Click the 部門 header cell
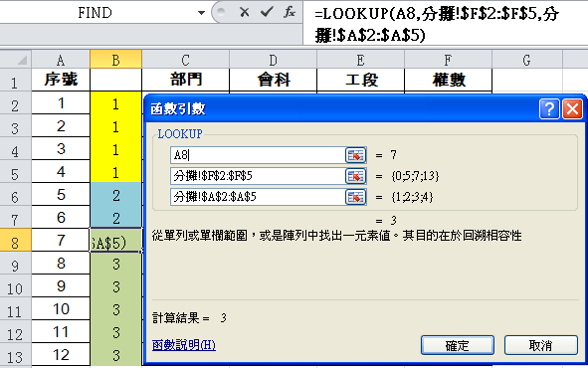 (x=186, y=80)
